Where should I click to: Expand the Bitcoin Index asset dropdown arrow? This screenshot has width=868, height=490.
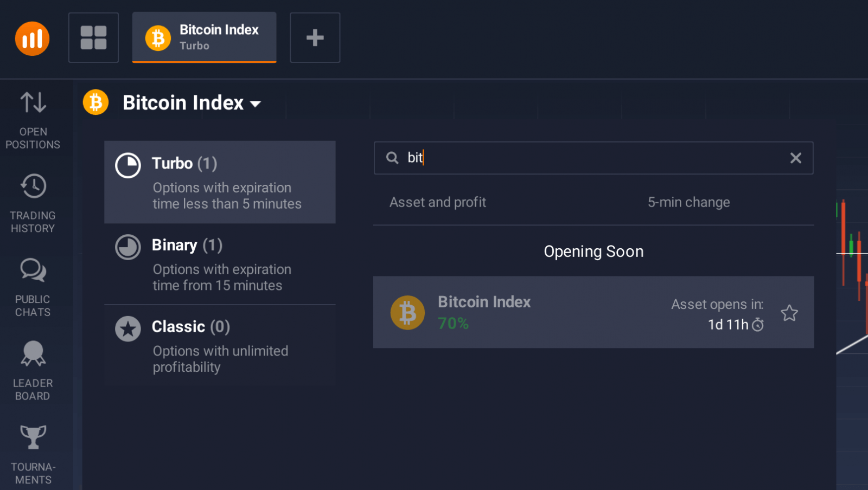(x=256, y=104)
